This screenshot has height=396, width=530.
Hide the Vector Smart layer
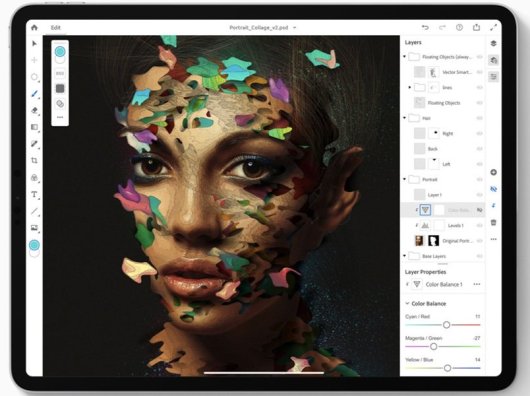[x=479, y=72]
